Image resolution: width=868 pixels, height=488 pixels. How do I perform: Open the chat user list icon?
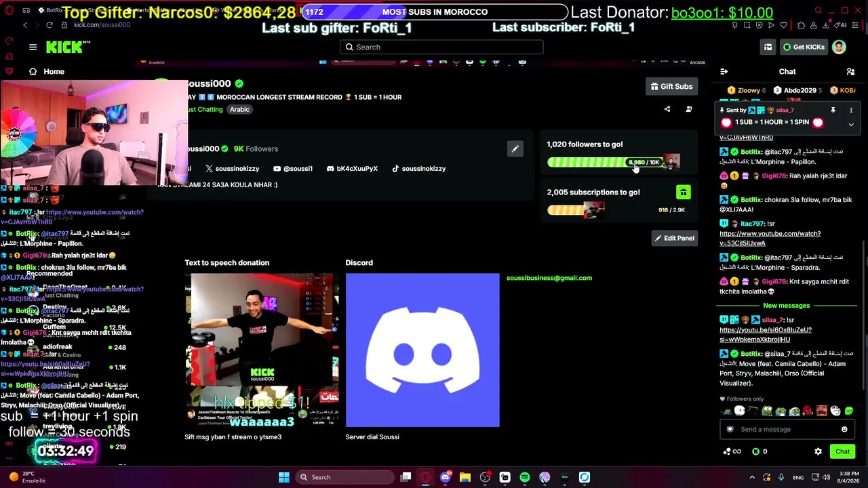[x=850, y=71]
